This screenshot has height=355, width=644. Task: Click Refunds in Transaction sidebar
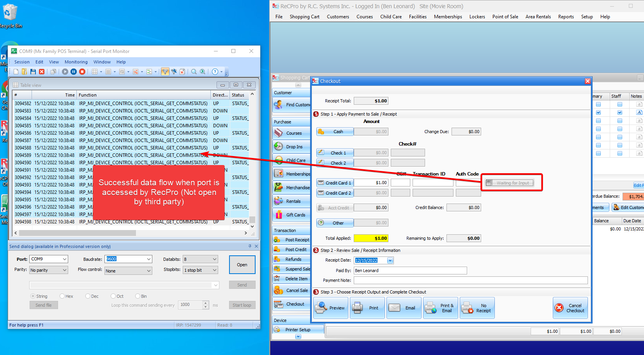(292, 259)
